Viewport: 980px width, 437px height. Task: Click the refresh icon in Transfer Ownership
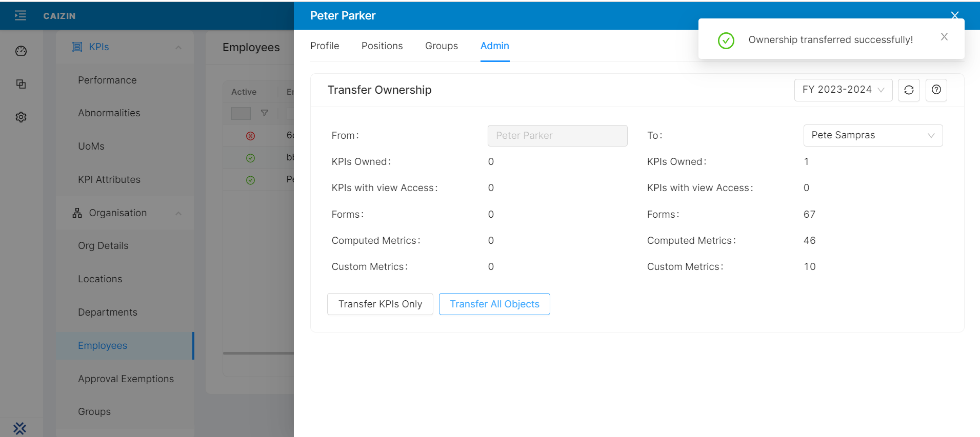(x=909, y=90)
